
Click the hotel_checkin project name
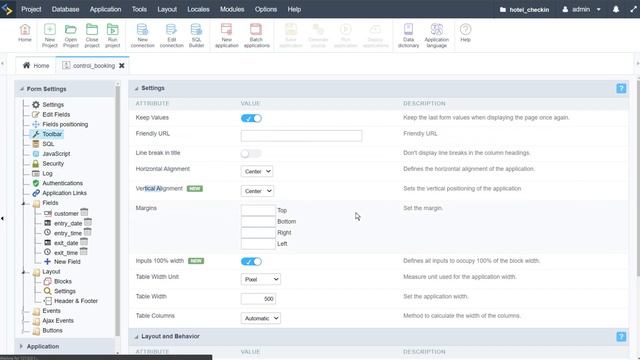tap(524, 9)
